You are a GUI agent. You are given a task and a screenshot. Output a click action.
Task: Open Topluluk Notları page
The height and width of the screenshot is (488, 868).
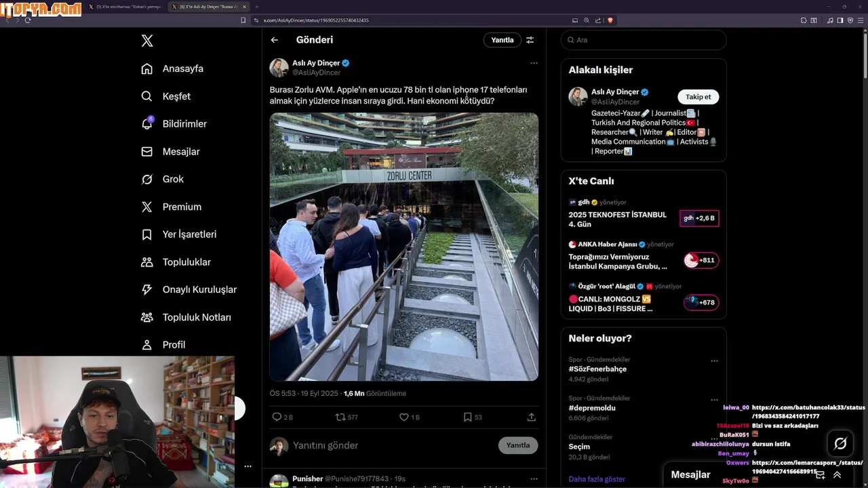[186, 317]
